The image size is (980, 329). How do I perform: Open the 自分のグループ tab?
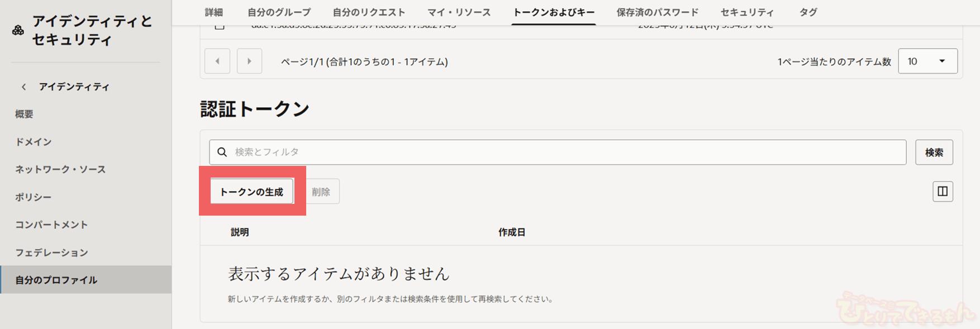pyautogui.click(x=279, y=12)
